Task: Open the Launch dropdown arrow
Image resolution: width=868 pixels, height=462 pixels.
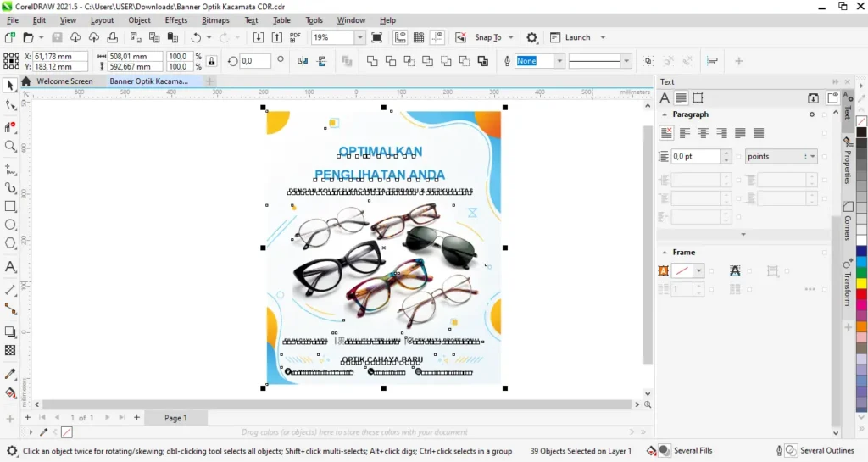Action: [603, 37]
